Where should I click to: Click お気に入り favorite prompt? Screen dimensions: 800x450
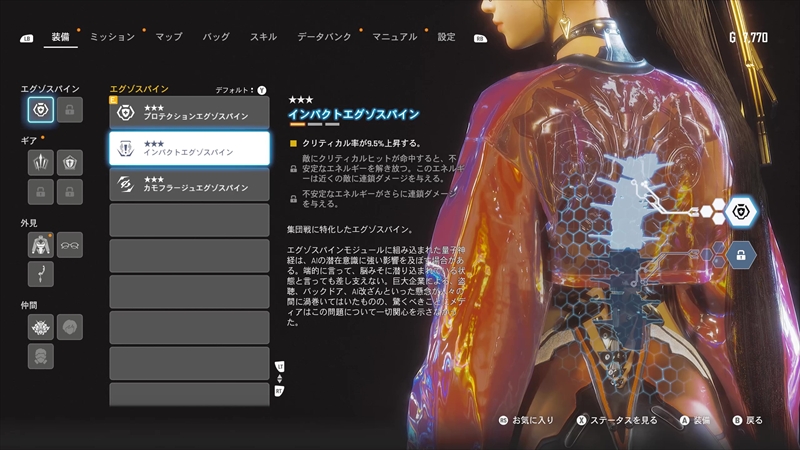527,420
